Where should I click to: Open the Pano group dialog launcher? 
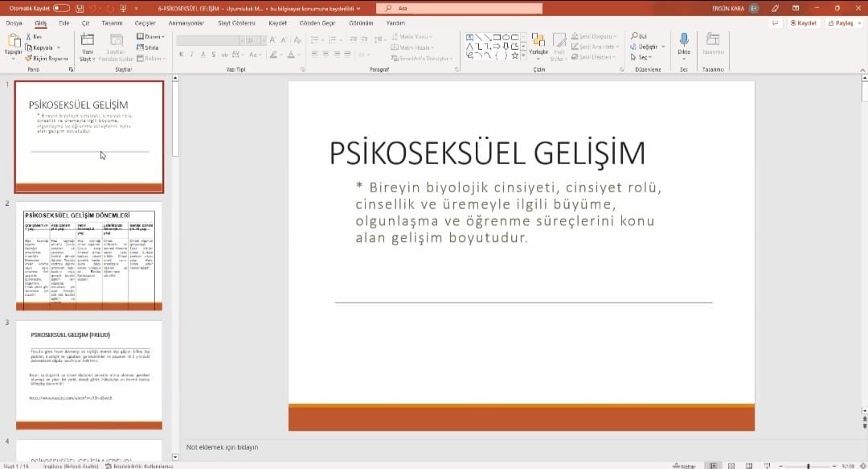tap(71, 69)
